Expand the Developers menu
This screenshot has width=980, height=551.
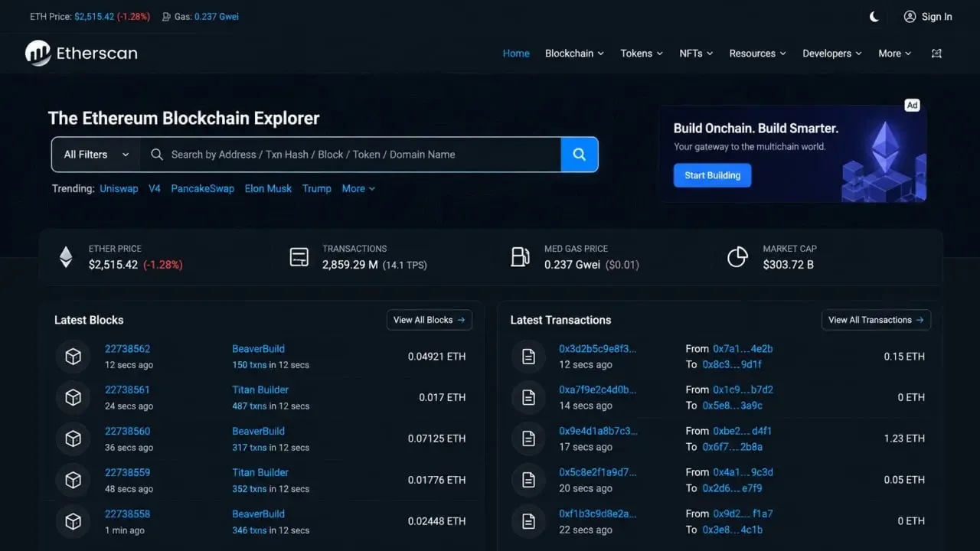tap(832, 54)
